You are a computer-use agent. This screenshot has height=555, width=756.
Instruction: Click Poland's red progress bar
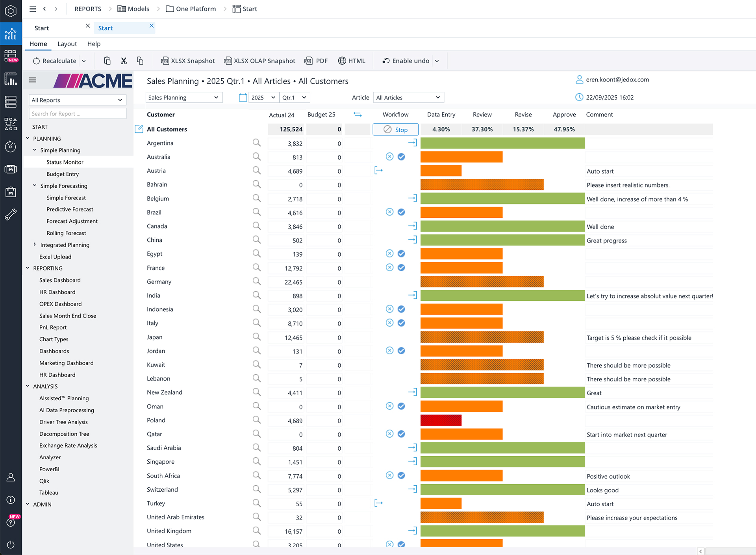click(441, 420)
